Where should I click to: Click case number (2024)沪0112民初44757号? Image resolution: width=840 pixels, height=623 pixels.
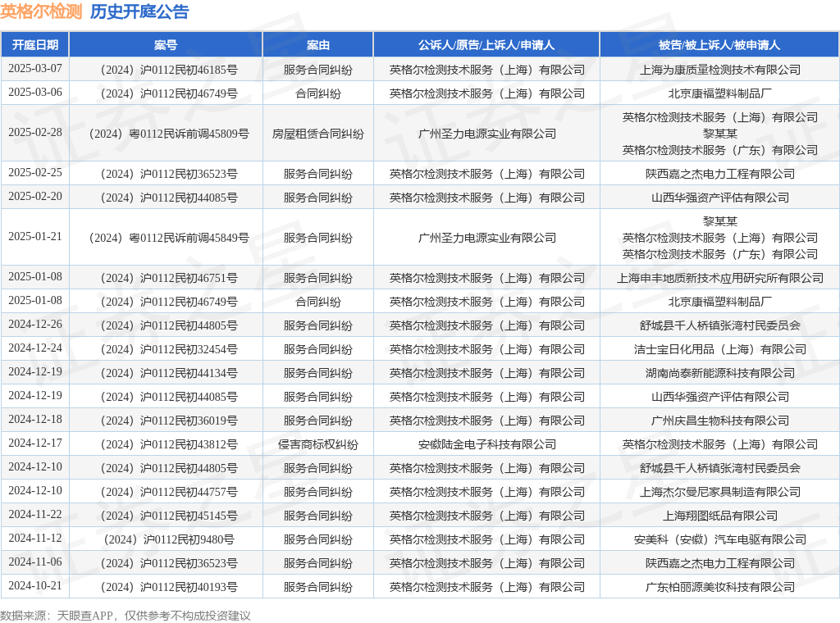[169, 492]
